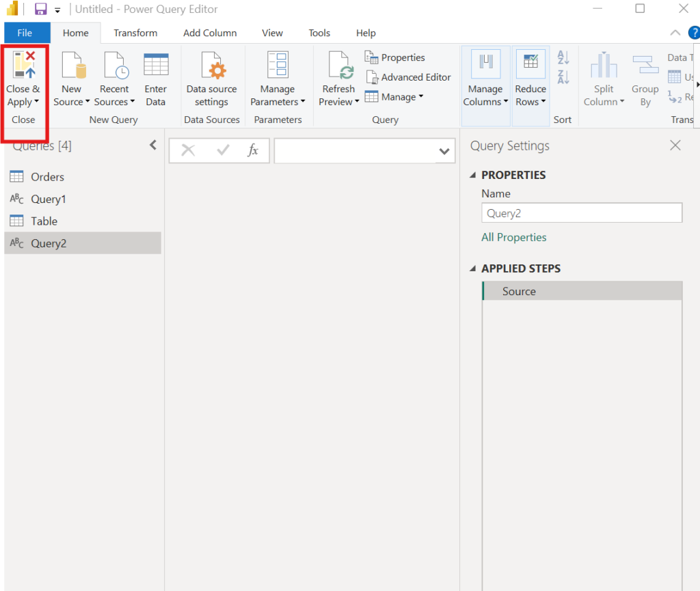Switch to the Help tab
The height and width of the screenshot is (591, 700).
click(x=366, y=33)
